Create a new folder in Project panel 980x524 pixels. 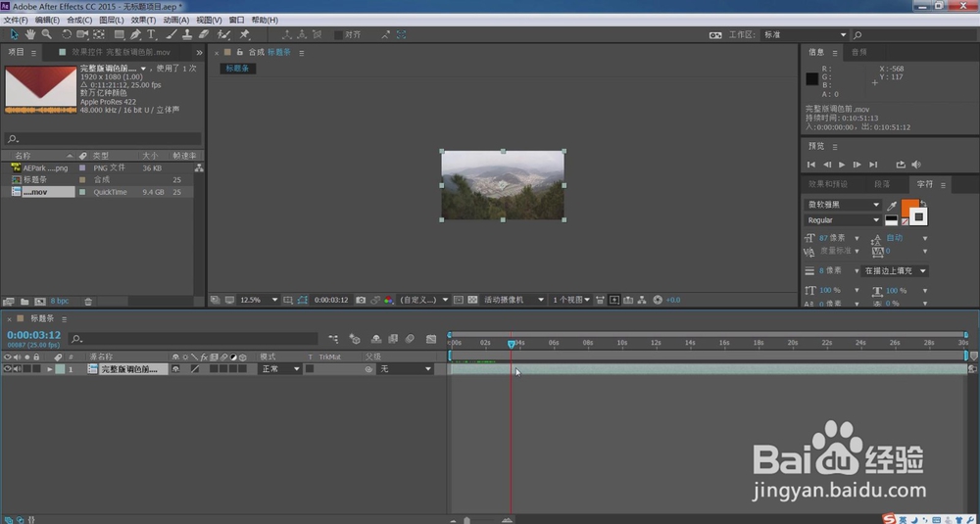click(24, 301)
